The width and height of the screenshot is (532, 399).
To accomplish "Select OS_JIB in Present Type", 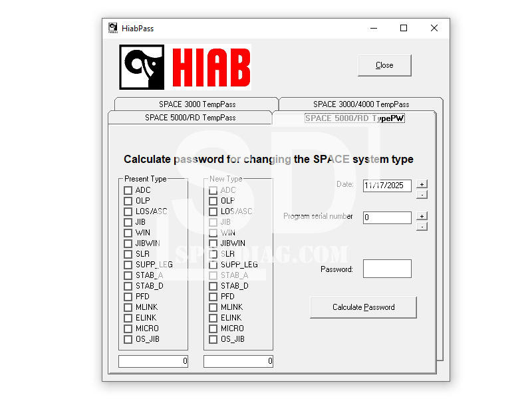I will point(128,339).
